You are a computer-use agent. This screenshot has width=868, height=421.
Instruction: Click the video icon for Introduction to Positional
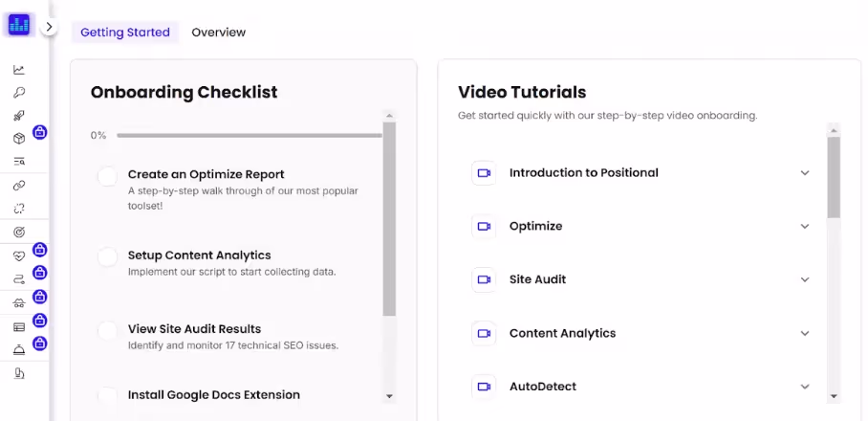click(x=484, y=173)
